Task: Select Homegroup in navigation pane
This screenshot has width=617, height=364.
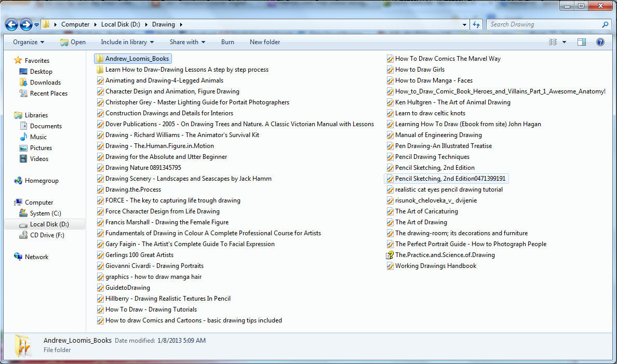Action: [36, 181]
